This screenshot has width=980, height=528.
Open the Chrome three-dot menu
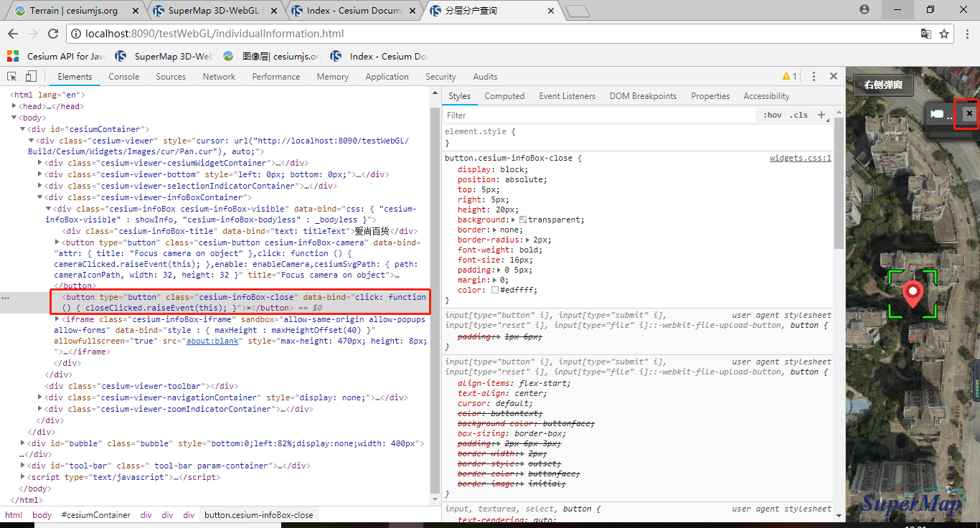point(966,34)
